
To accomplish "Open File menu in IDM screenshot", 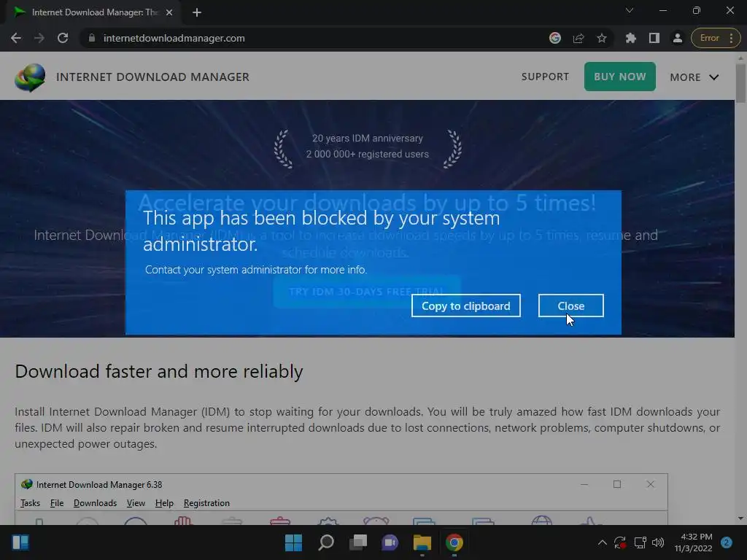I will coord(57,503).
